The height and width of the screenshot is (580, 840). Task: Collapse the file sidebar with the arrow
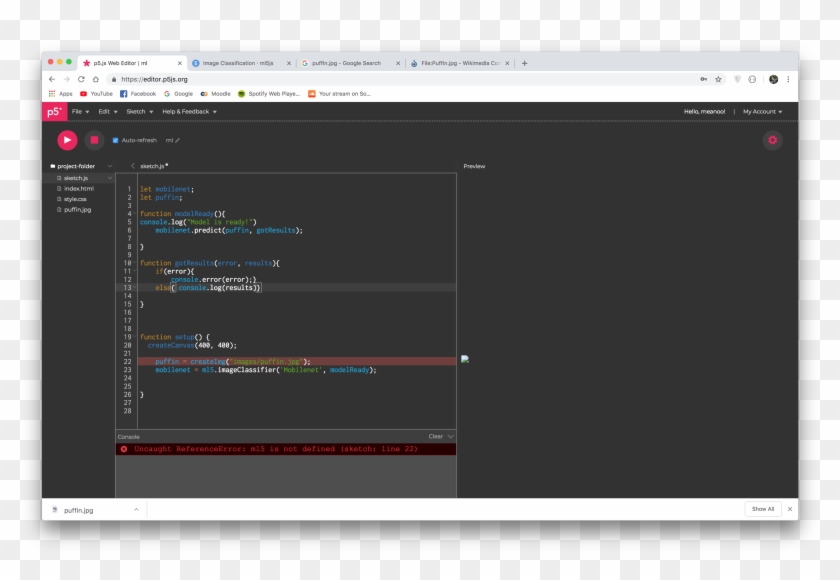click(133, 166)
